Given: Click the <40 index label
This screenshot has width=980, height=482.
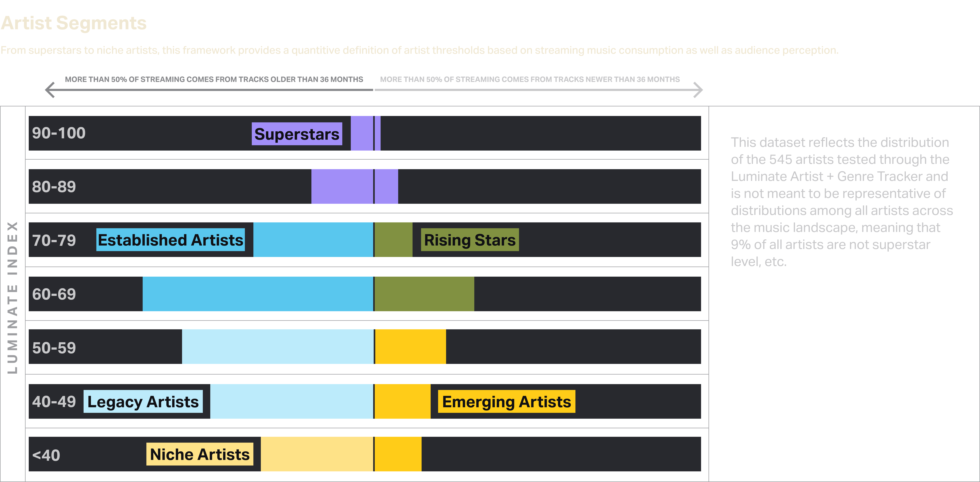Looking at the screenshot, I should (x=46, y=455).
